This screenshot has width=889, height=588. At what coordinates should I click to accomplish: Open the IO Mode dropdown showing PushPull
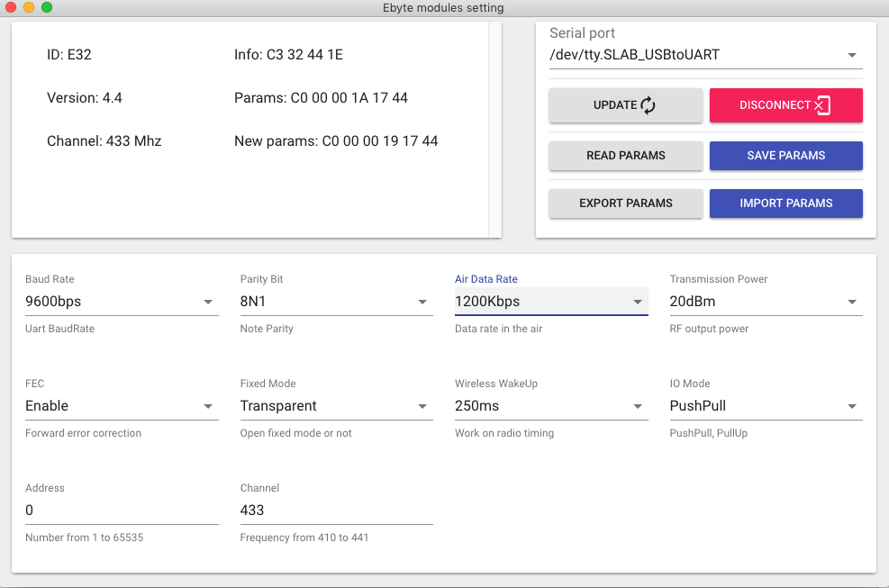pos(766,406)
